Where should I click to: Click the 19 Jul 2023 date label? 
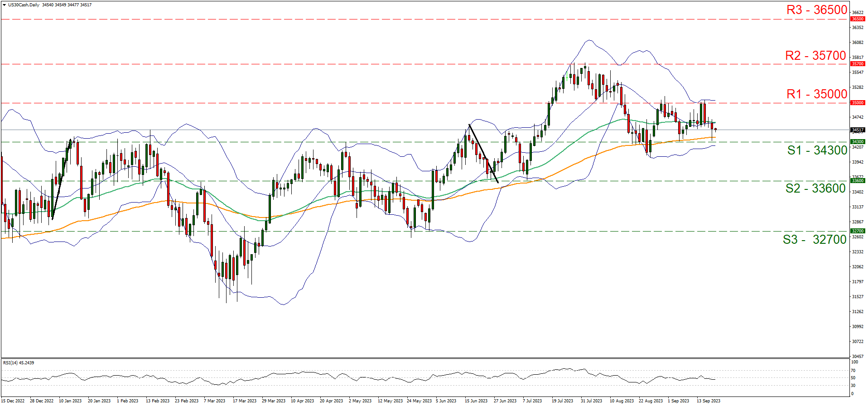(563, 401)
